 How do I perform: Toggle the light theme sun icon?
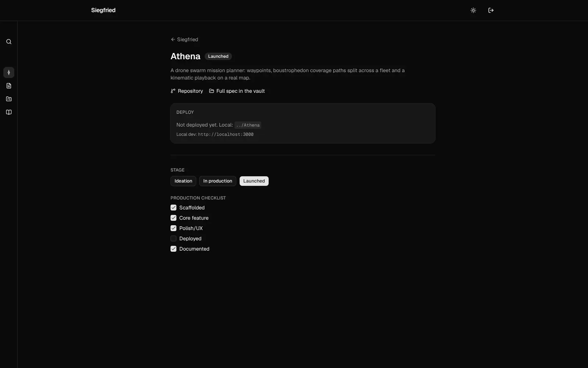[473, 10]
